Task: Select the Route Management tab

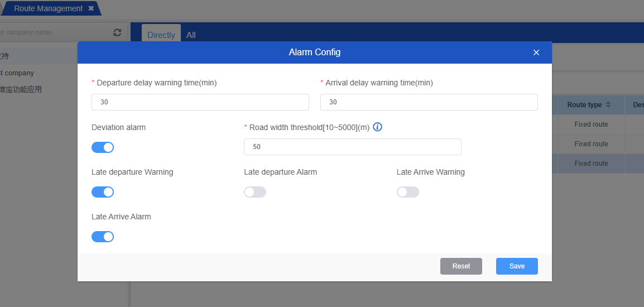Action: pos(48,8)
